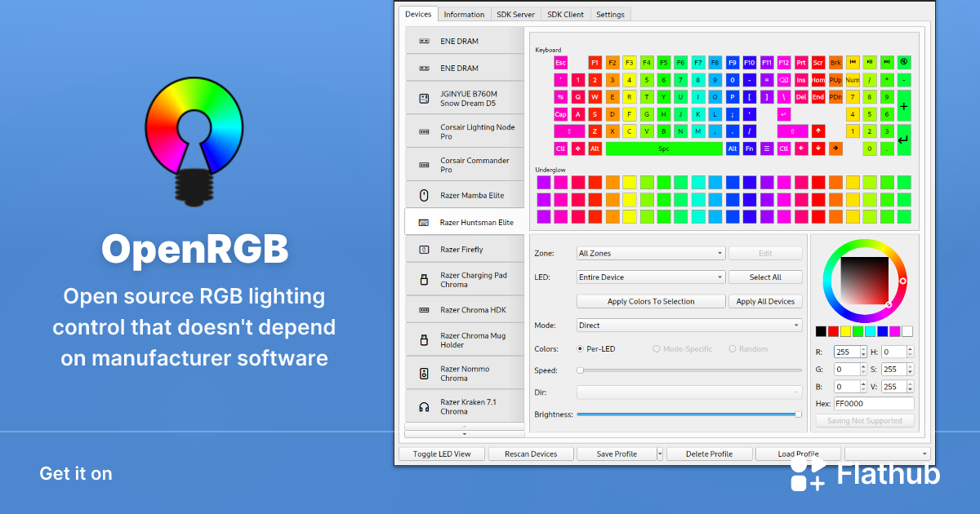The height and width of the screenshot is (514, 980).
Task: Click the Razer Huntsman Elite keyboard icon
Action: [x=424, y=223]
